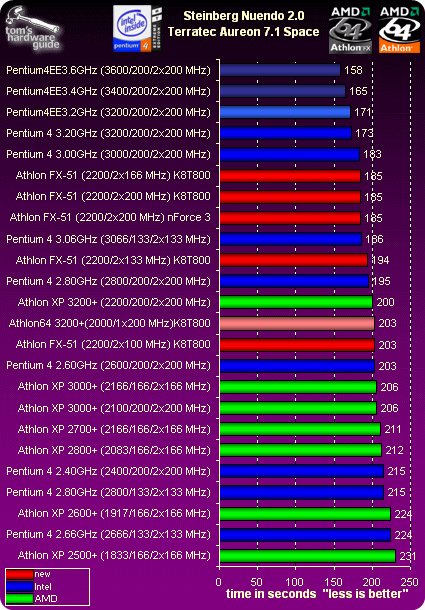The height and width of the screenshot is (610, 425).
Task: Click the Pentium4EE3.6GHz bar showing 158
Action: coord(280,70)
